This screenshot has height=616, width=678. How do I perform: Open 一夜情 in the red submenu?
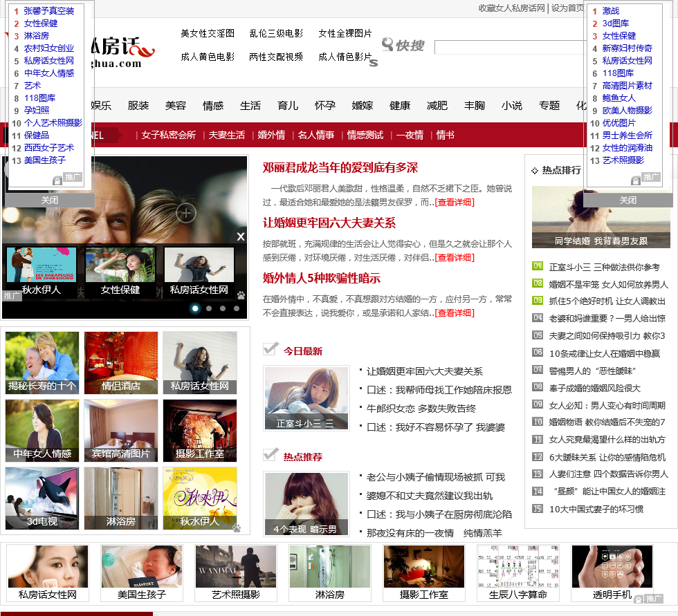coord(410,136)
